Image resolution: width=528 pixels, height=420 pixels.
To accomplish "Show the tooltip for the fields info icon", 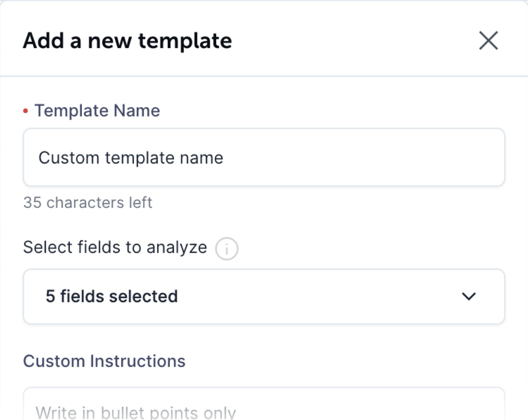I will click(x=227, y=249).
